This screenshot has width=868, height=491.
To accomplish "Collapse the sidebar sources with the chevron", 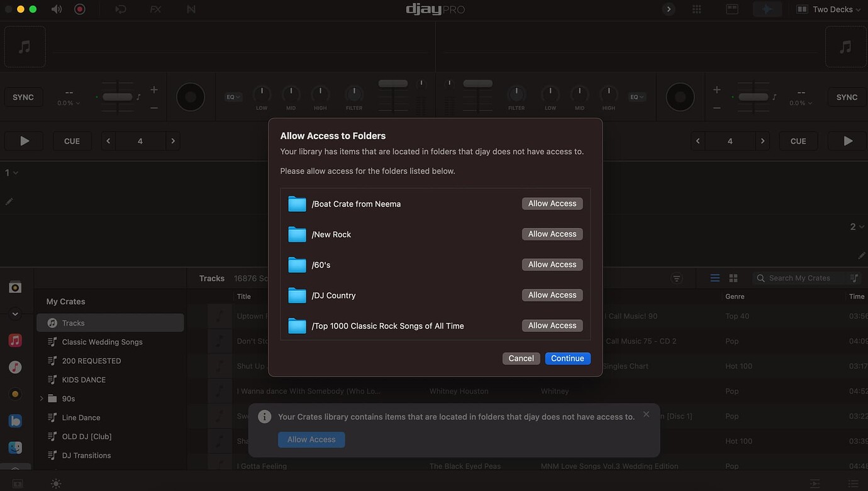I will (x=15, y=313).
